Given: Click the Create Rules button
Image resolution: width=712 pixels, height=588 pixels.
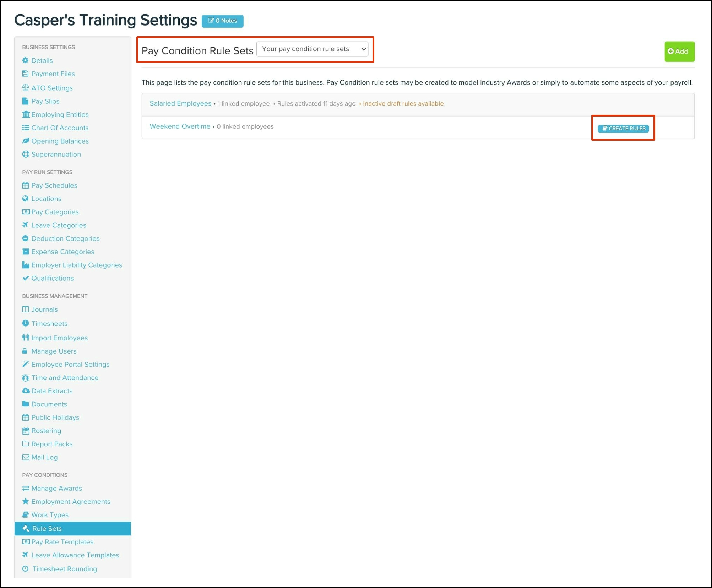Looking at the screenshot, I should [623, 128].
